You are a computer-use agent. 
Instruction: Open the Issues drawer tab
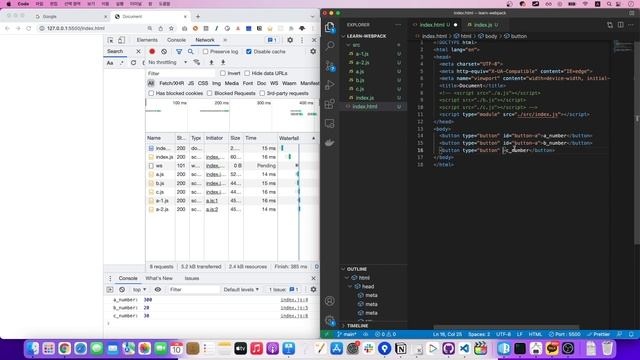coord(192,278)
